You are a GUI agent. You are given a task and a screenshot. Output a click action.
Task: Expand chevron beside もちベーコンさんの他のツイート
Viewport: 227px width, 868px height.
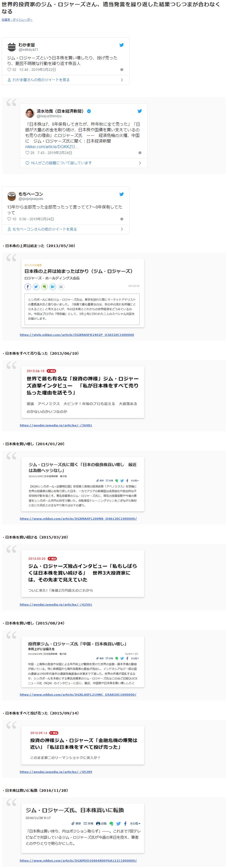[x=122, y=229]
